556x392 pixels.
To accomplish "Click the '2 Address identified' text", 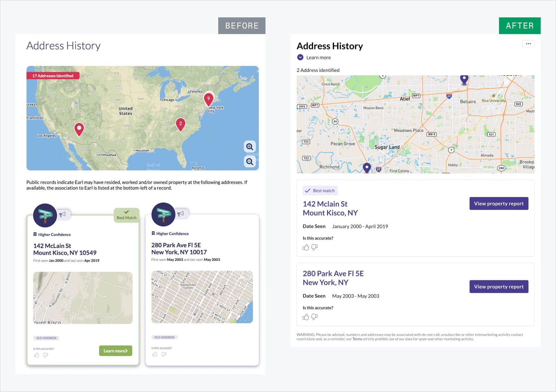I will pyautogui.click(x=318, y=70).
